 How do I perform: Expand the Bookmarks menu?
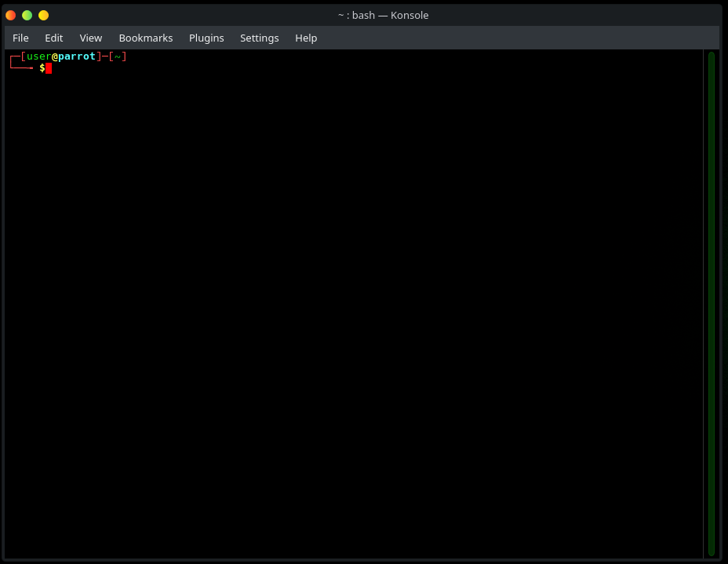pyautogui.click(x=145, y=38)
